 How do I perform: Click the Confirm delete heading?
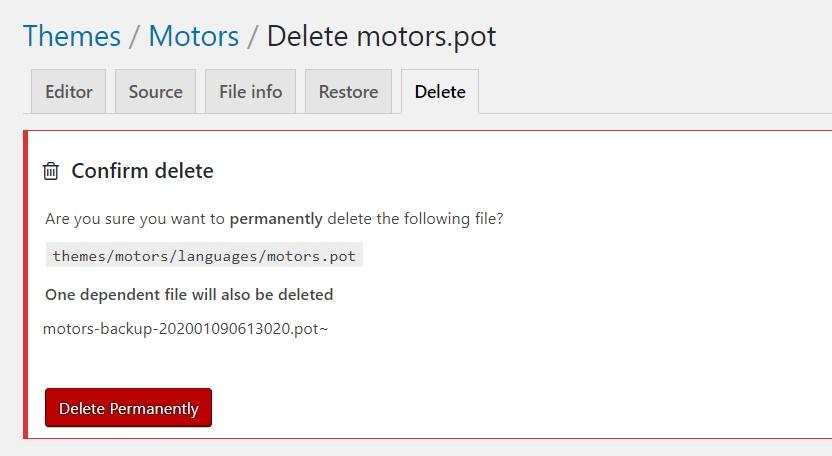pyautogui.click(x=142, y=171)
